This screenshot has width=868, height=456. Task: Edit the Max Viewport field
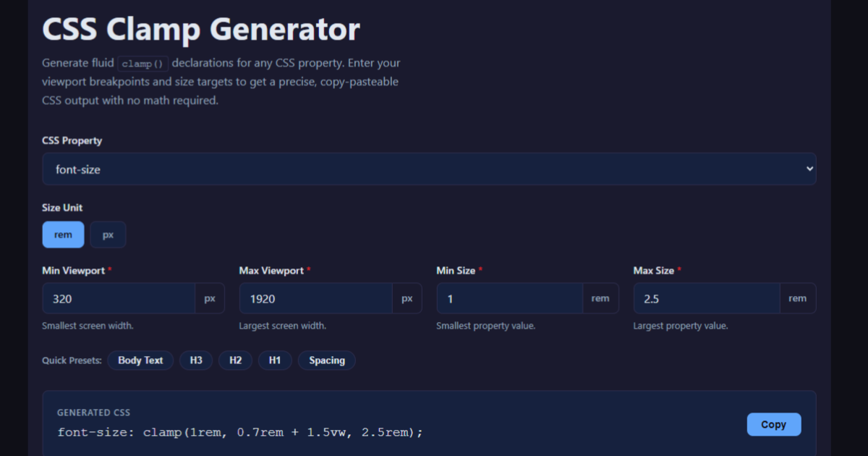pos(316,298)
